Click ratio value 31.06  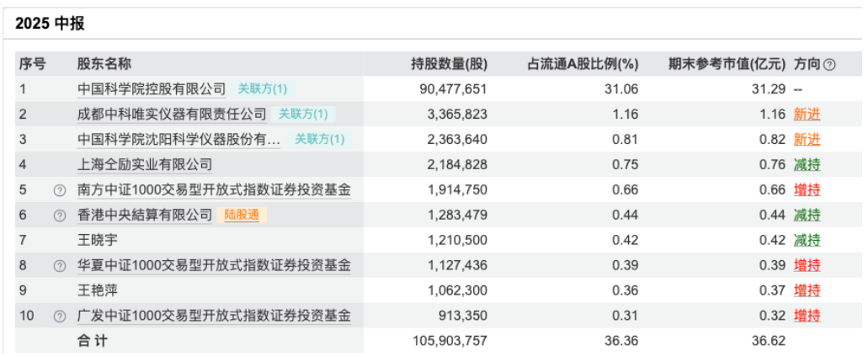(622, 88)
